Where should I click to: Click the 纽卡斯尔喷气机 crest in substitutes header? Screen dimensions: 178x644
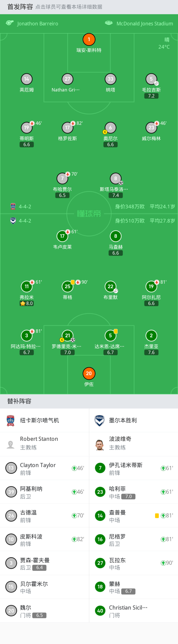point(10,420)
